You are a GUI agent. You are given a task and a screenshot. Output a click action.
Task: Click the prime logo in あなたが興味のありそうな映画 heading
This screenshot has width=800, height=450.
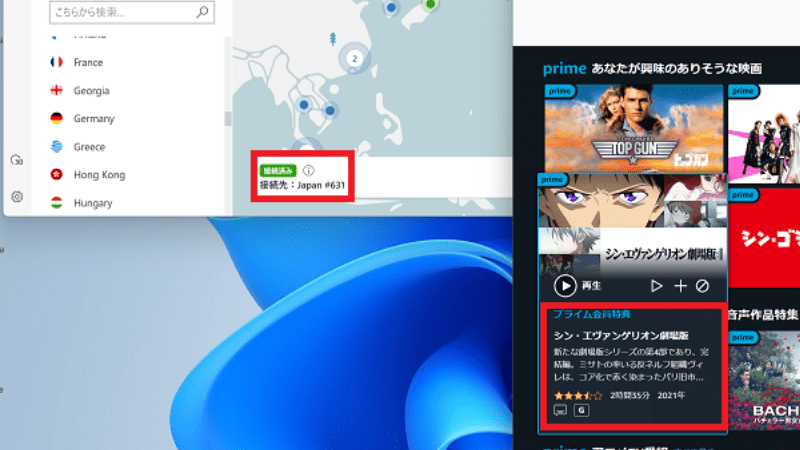(x=564, y=68)
